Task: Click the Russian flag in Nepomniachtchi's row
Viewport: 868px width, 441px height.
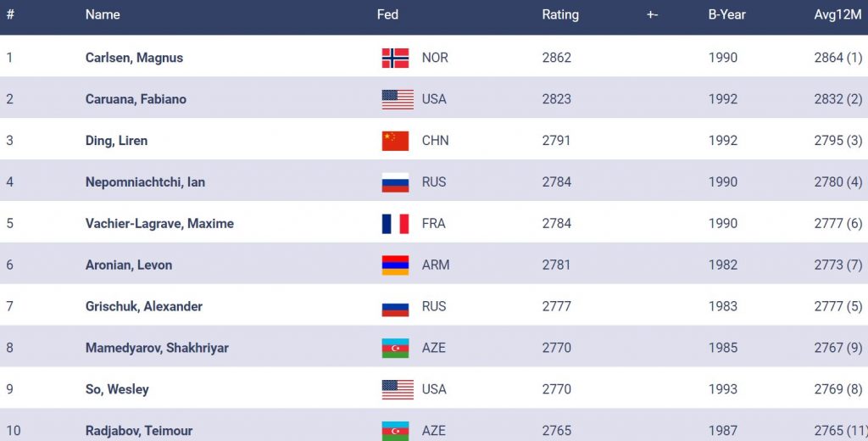Action: tap(395, 182)
